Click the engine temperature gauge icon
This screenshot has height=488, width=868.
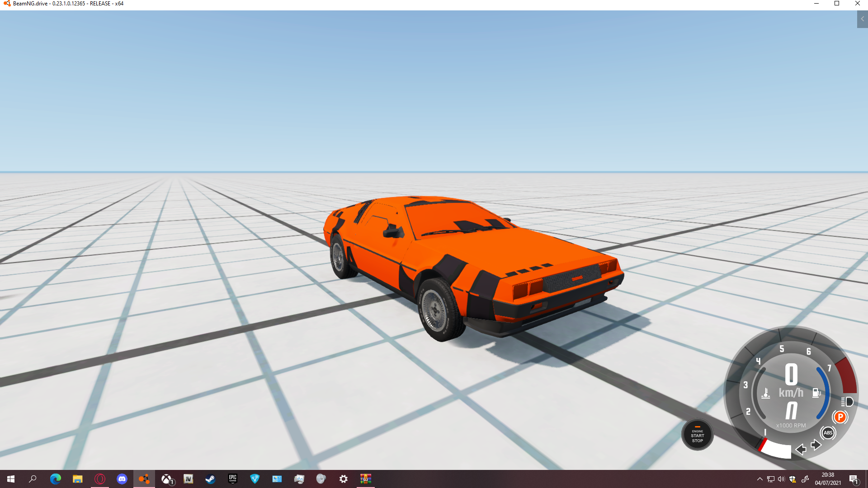(x=766, y=393)
